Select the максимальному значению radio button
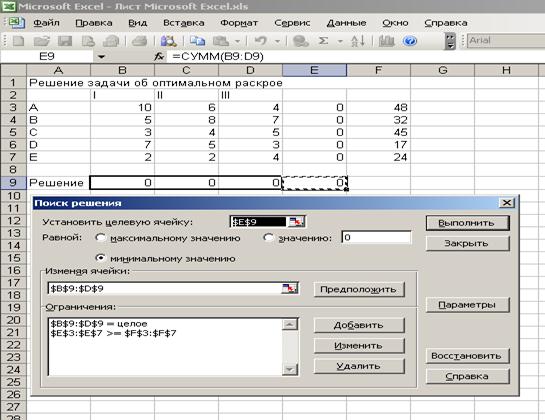 point(100,238)
